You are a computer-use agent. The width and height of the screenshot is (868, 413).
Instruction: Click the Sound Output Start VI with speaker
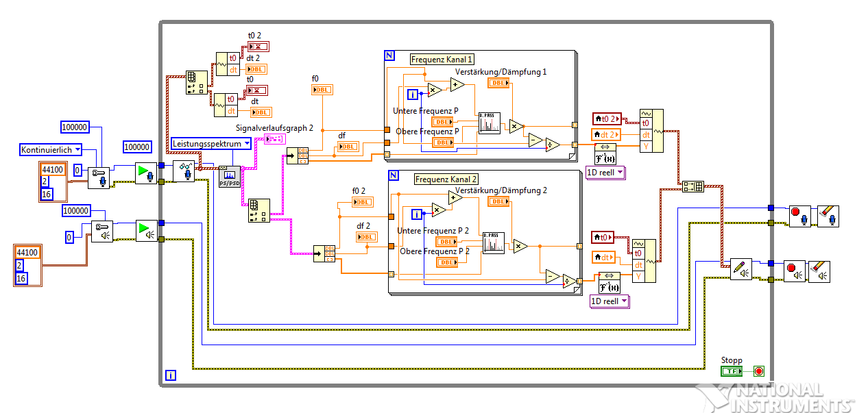tap(146, 231)
